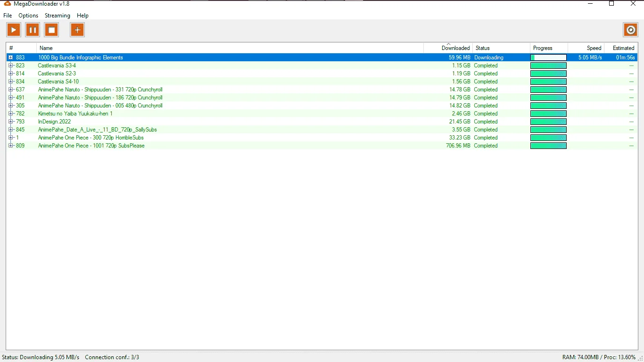The height and width of the screenshot is (362, 644).
Task: Select 'Castlevania S3-4' download
Action: tap(57, 66)
